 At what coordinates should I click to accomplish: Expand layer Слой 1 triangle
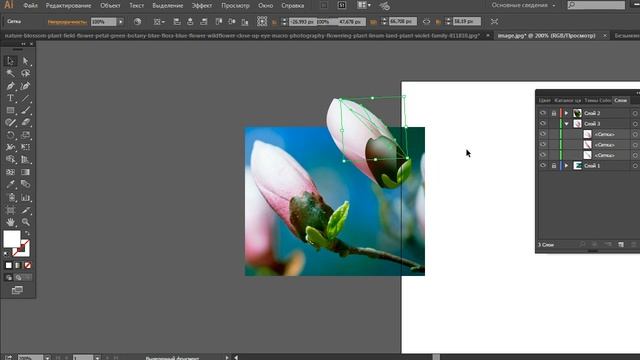tap(567, 165)
